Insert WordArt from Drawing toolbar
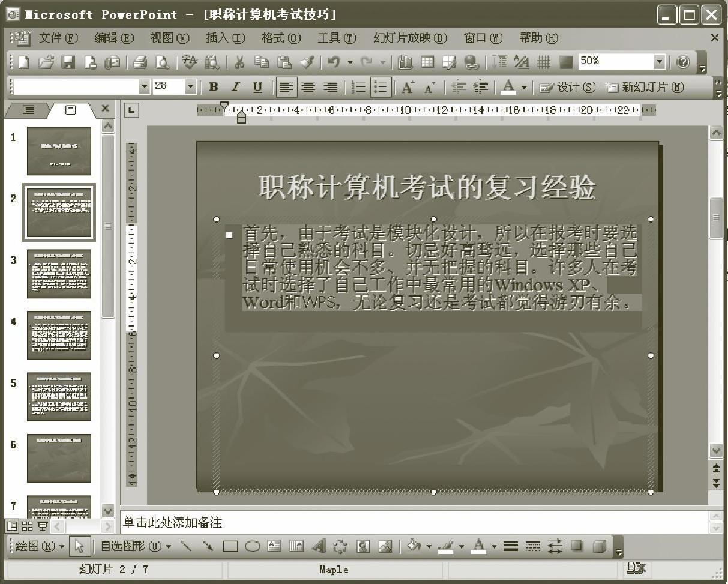This screenshot has height=584, width=728. (x=319, y=546)
